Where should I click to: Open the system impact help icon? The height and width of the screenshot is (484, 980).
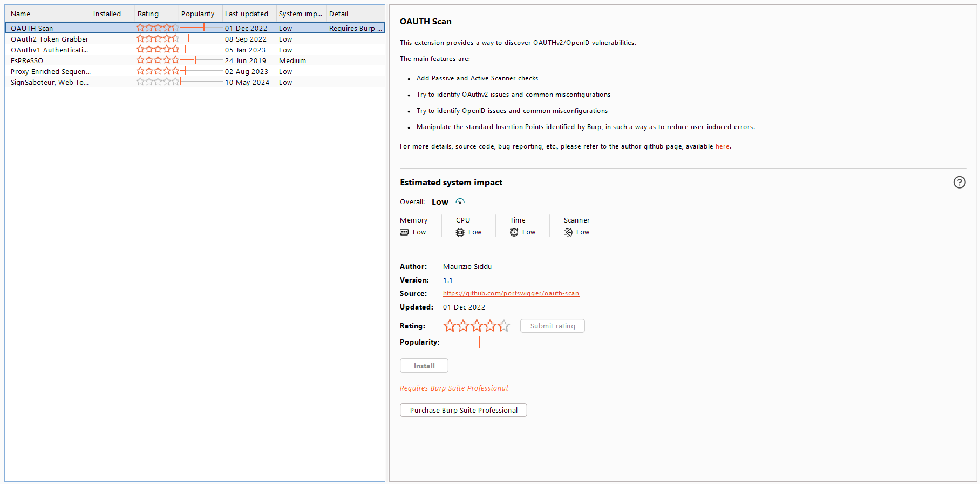(959, 183)
